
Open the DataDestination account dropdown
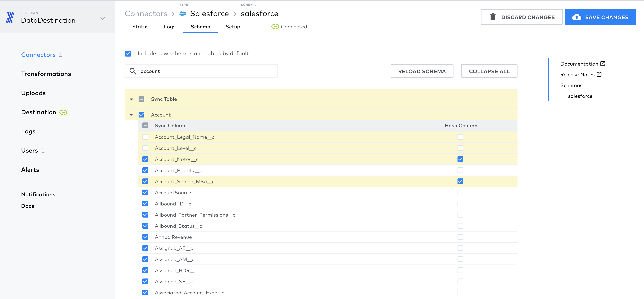pyautogui.click(x=103, y=19)
